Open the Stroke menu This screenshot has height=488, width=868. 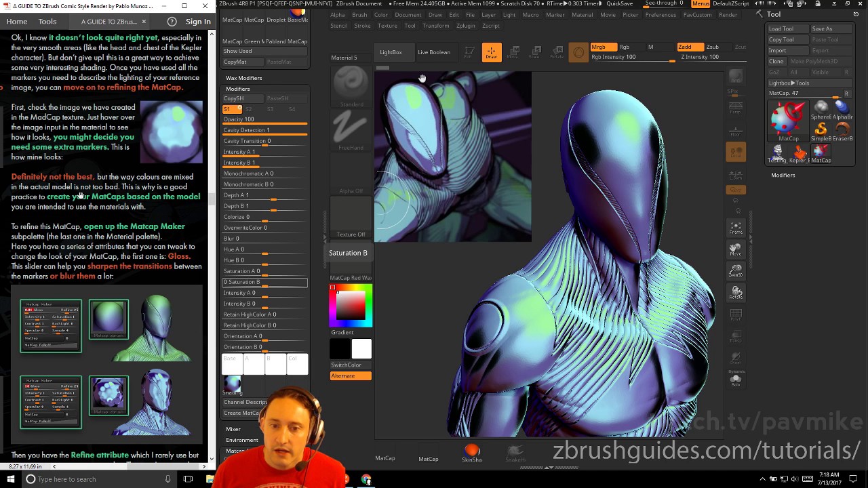(363, 26)
